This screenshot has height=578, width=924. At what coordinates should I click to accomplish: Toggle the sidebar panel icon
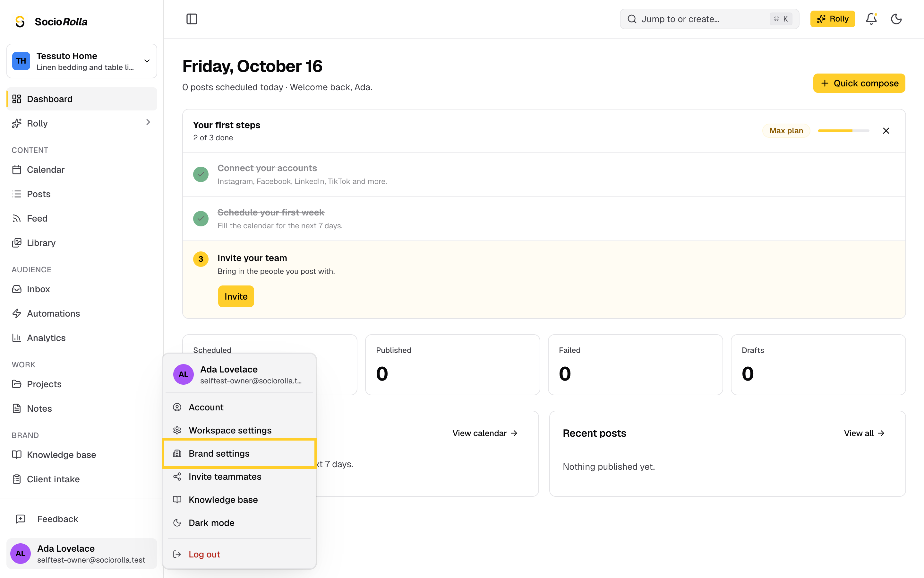pos(192,19)
